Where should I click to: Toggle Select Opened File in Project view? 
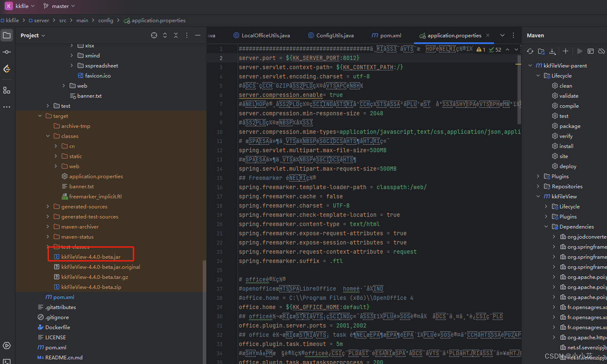[x=154, y=35]
